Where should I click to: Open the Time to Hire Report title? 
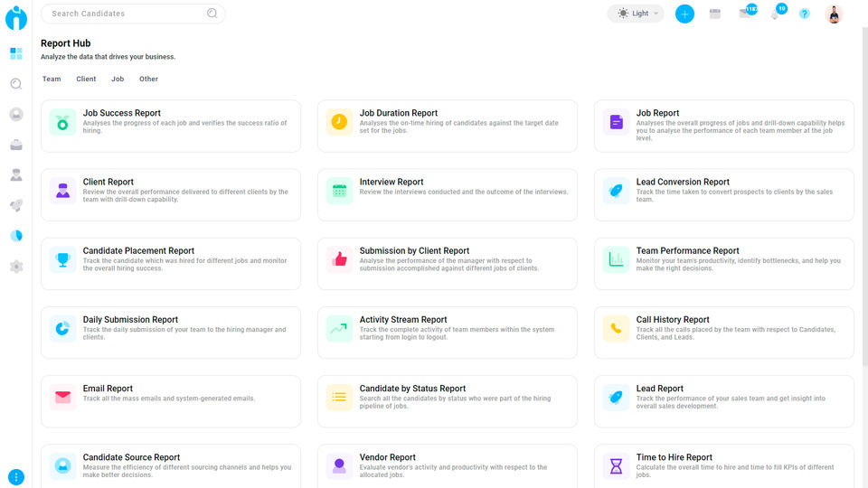click(674, 457)
